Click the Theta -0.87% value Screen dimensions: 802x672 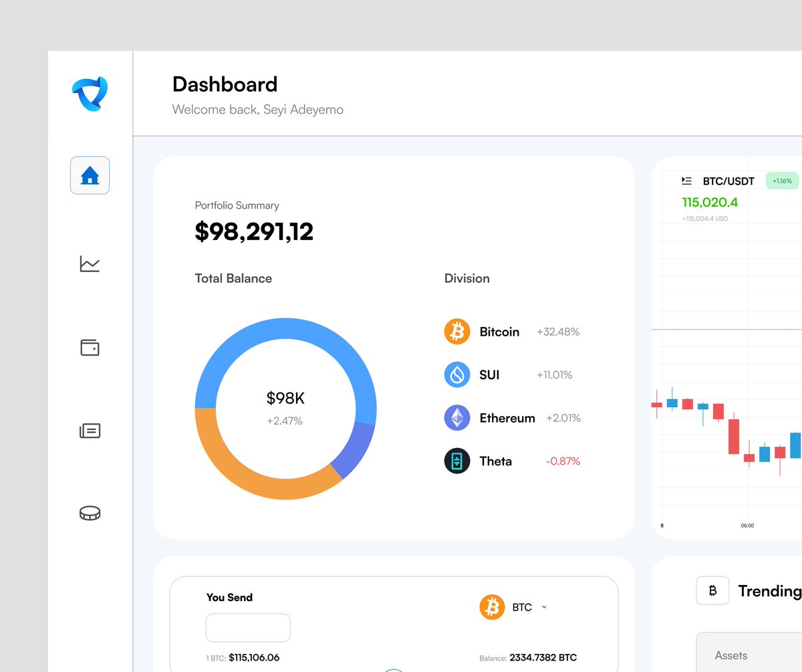(x=563, y=461)
